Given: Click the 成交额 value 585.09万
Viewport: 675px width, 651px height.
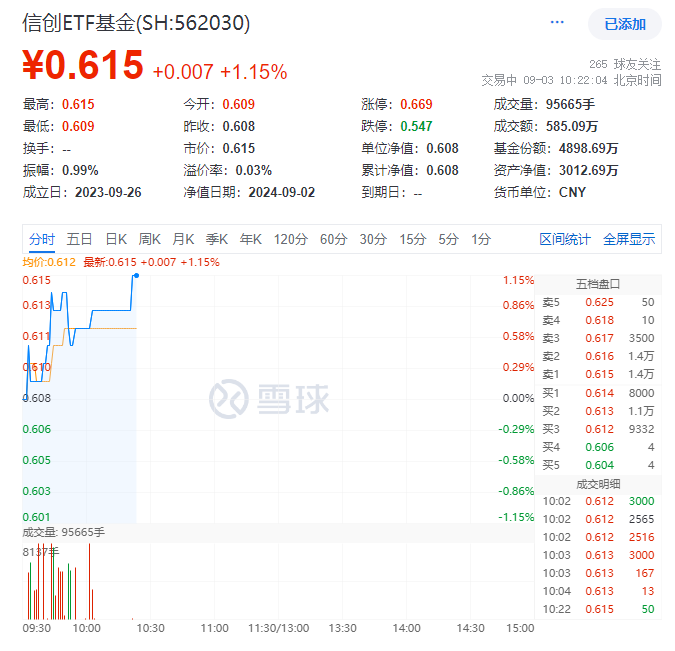Looking at the screenshot, I should pos(572,126).
